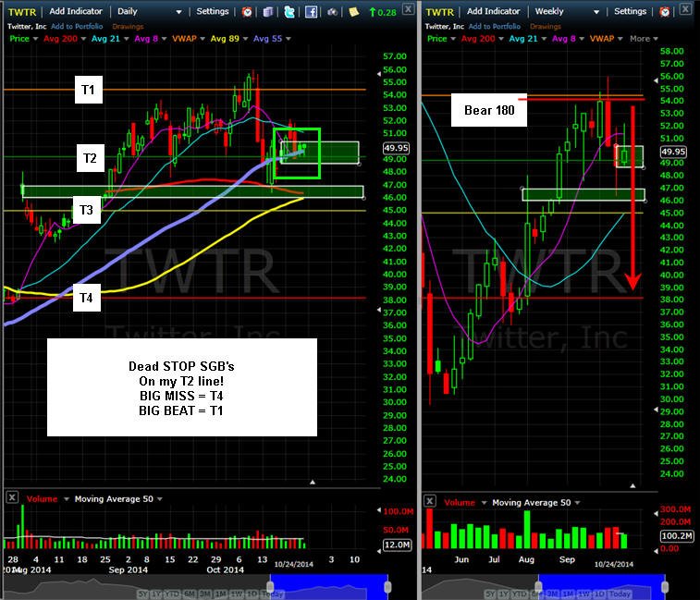
Task: Share chart via the Twitter bird icon
Action: point(289,12)
